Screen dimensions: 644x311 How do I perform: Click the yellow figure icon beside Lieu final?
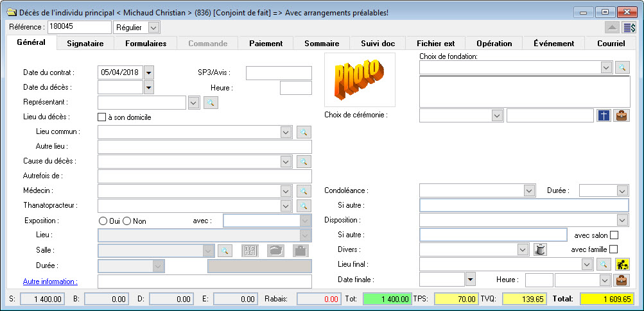point(622,264)
